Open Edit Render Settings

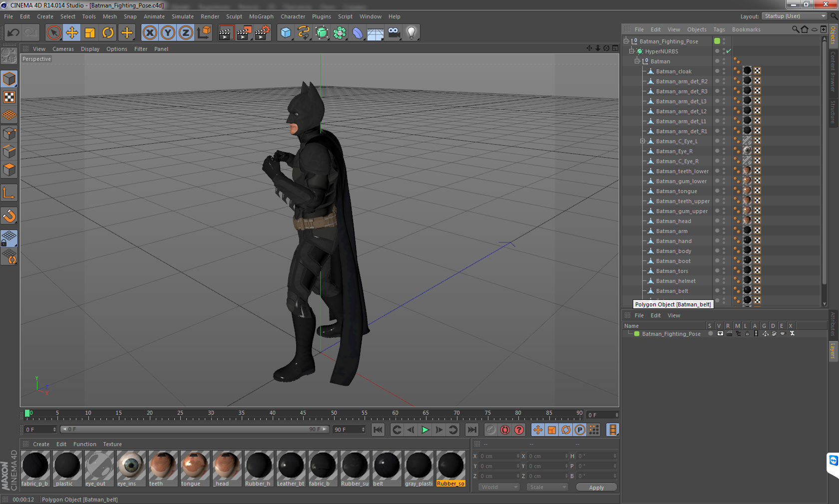262,33
